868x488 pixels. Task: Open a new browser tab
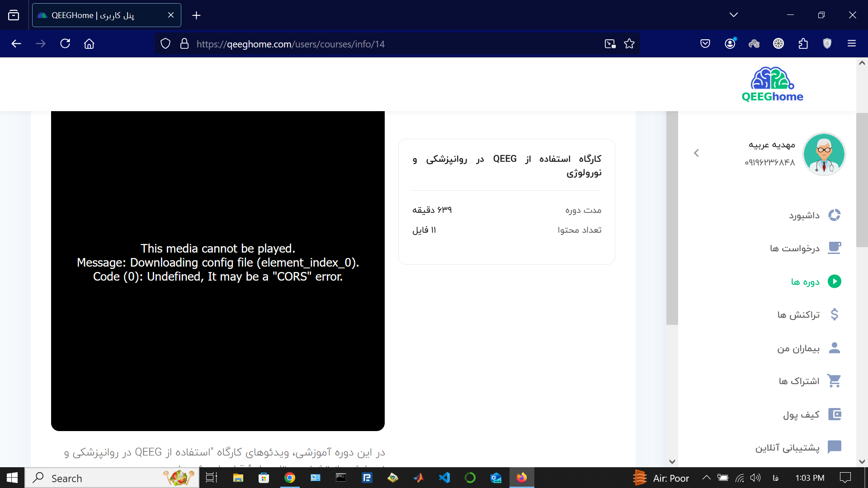tap(196, 15)
